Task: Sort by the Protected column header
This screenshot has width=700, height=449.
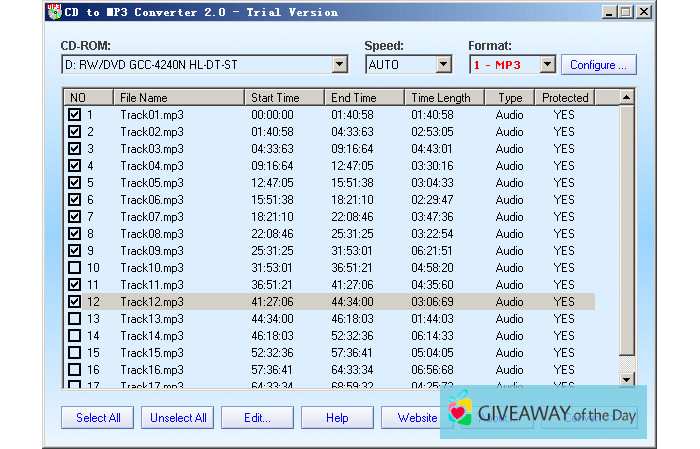Action: coord(565,97)
